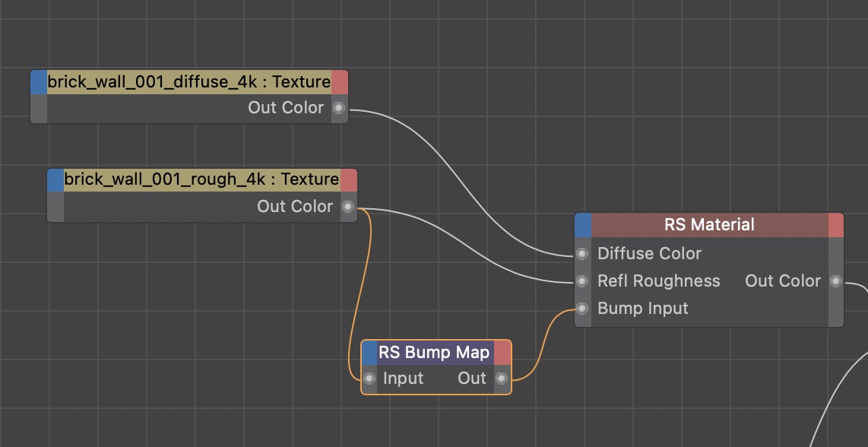The image size is (868, 447).
Task: Open the blue inputs menu on the diffuse texture node
Action: point(39,82)
